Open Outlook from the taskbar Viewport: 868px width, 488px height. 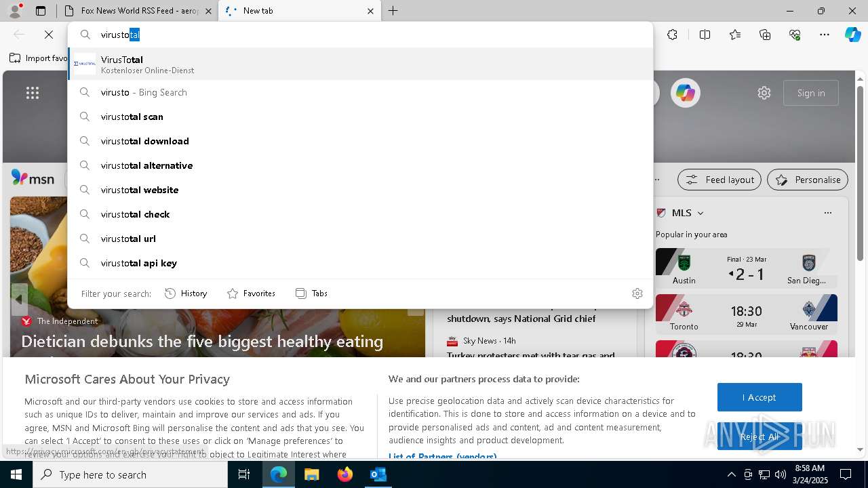tap(378, 474)
